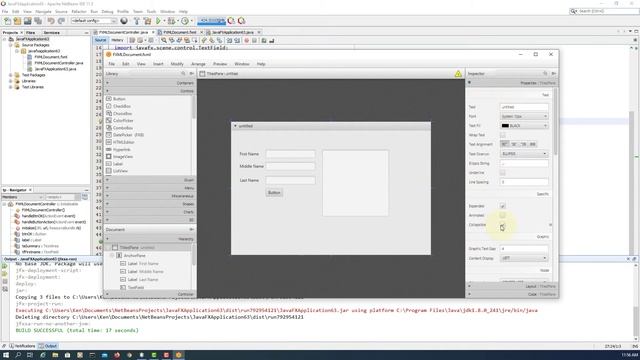
Task: Click Windows taskbar search icon
Action: coord(18,355)
